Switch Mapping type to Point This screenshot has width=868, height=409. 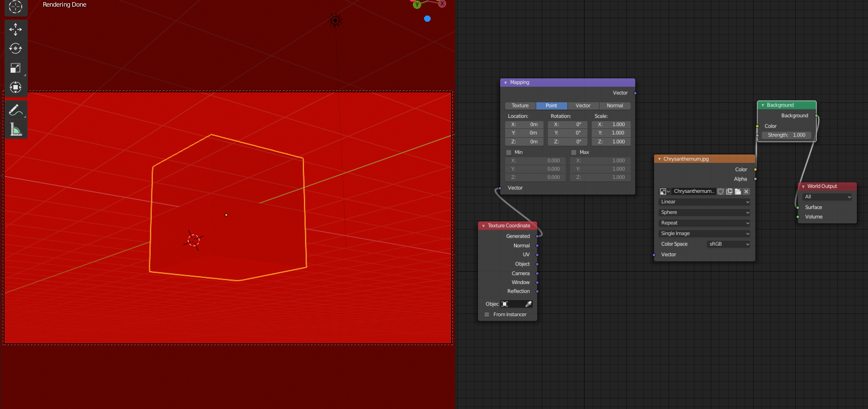tap(551, 106)
